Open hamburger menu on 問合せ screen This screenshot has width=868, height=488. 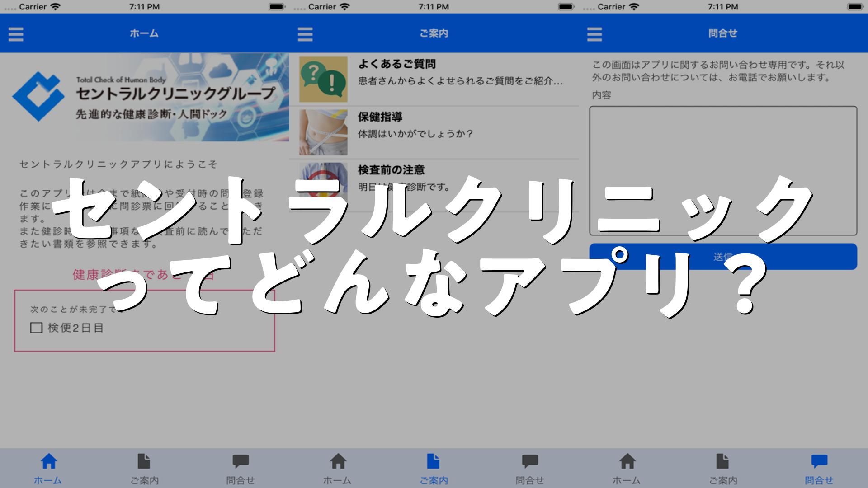click(x=594, y=34)
